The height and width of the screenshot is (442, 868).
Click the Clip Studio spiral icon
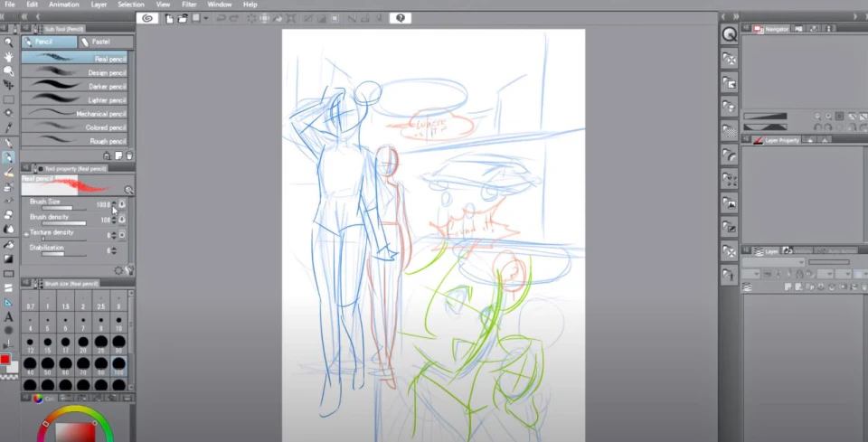tap(146, 18)
